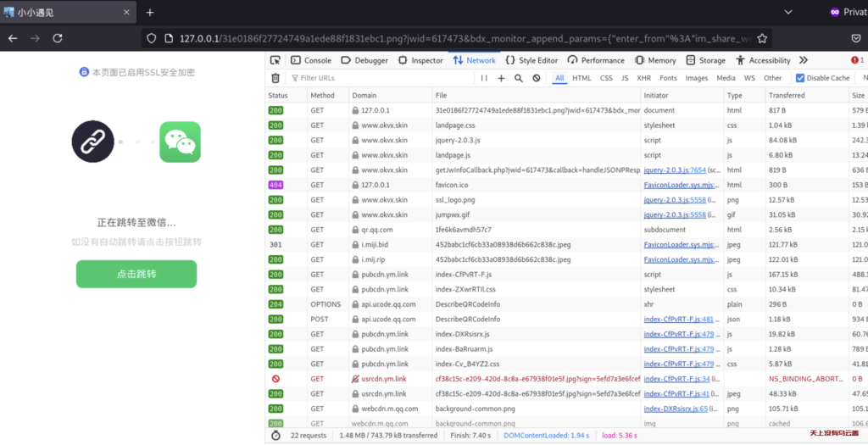The height and width of the screenshot is (445, 868).
Task: Filter requests by Media
Action: [726, 78]
